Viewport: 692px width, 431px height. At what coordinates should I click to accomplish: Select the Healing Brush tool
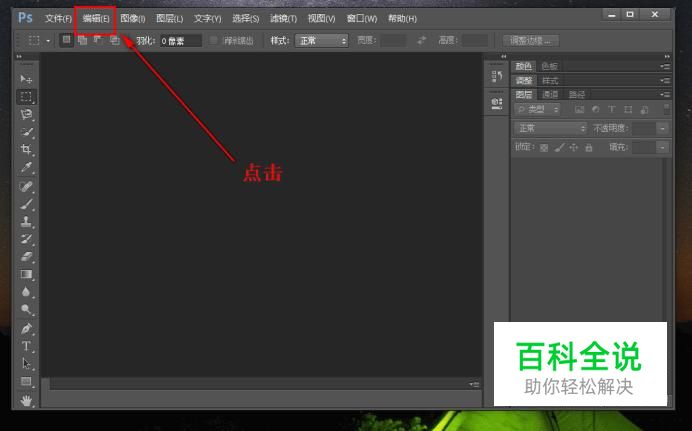pos(26,186)
